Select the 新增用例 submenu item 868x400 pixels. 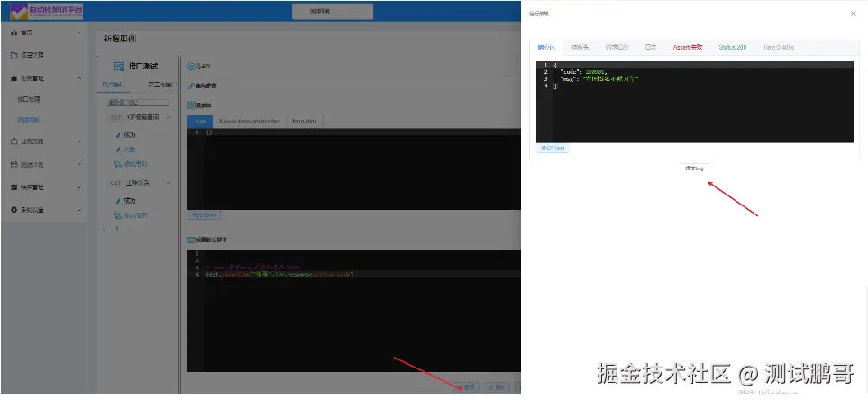(29, 120)
